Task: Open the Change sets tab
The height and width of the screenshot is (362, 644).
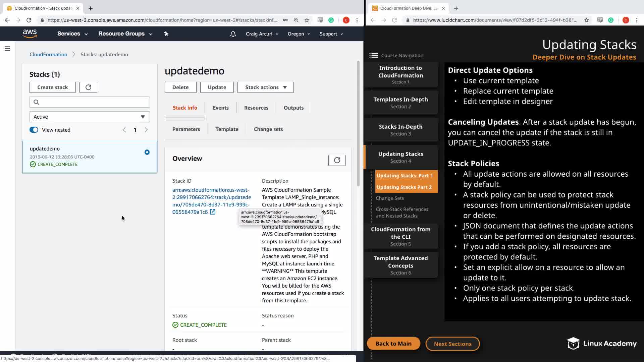Action: pos(268,129)
